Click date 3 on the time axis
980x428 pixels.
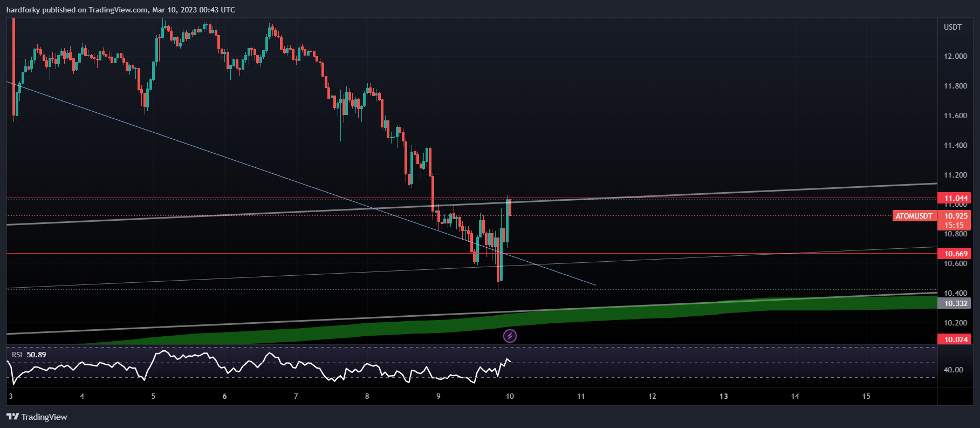tap(11, 396)
